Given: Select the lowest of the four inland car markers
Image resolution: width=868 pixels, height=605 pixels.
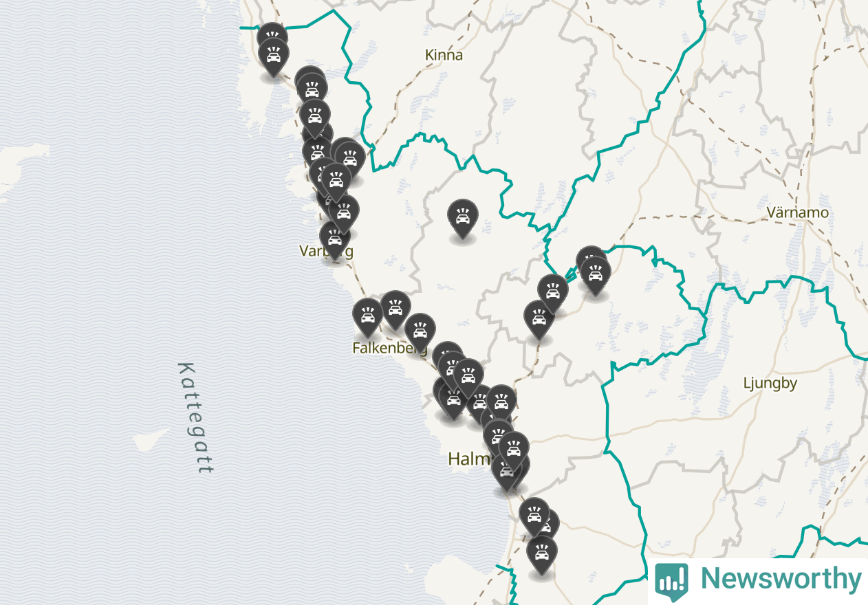Looking at the screenshot, I should [539, 319].
